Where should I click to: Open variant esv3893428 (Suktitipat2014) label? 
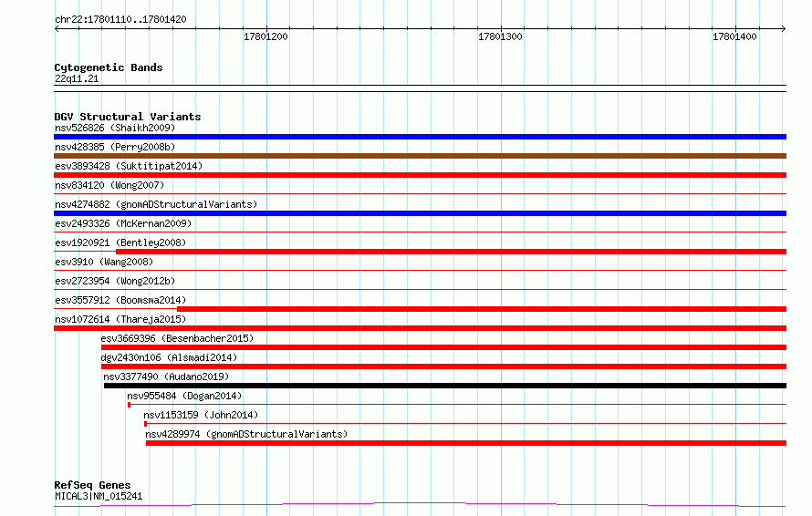[x=129, y=166]
